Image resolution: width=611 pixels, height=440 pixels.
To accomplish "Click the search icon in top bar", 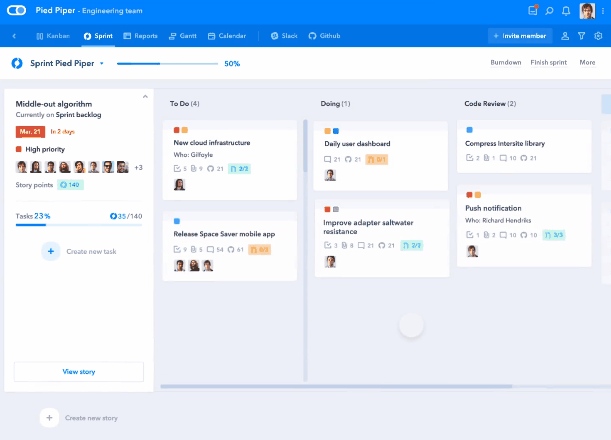I will [x=549, y=11].
